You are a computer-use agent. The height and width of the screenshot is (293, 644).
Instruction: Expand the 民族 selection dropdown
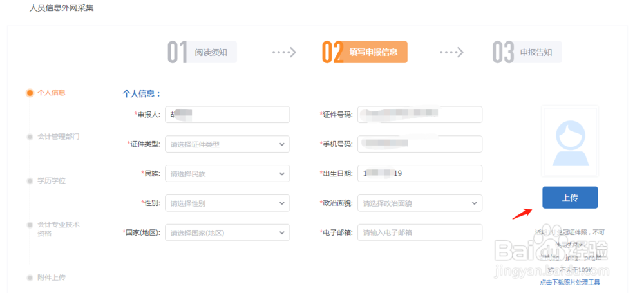[227, 174]
